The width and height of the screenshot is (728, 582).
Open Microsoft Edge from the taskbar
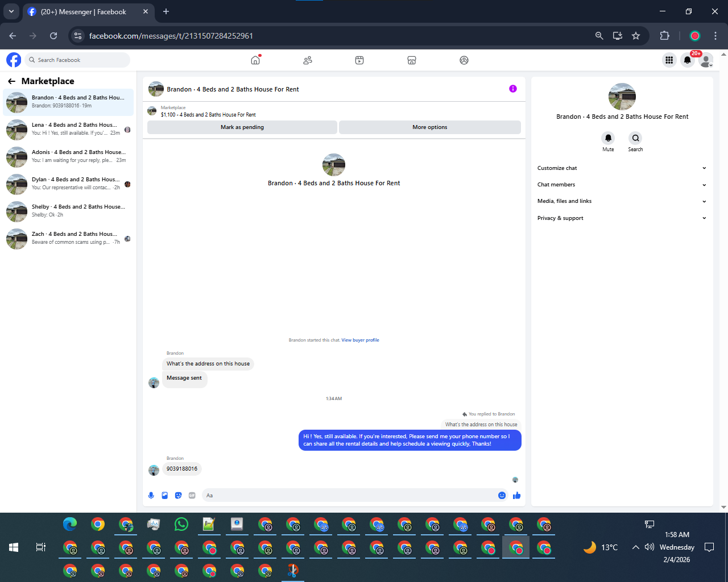pyautogui.click(x=70, y=524)
